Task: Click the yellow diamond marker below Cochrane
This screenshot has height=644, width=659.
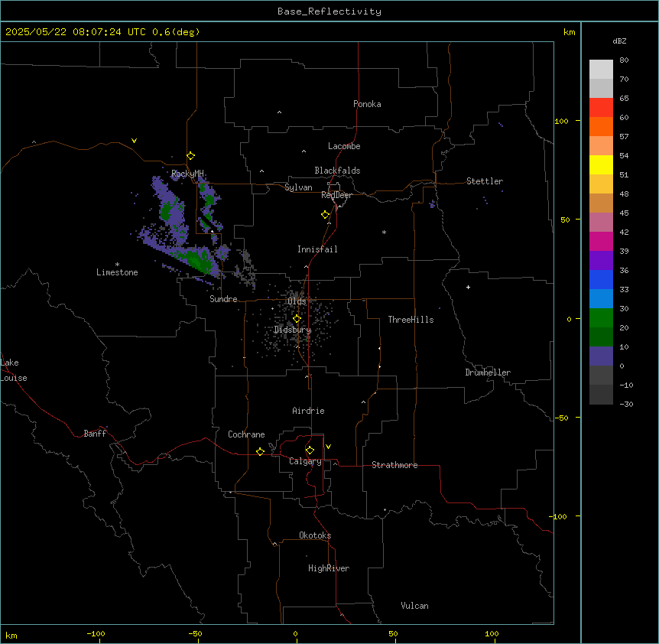Action: tap(260, 451)
